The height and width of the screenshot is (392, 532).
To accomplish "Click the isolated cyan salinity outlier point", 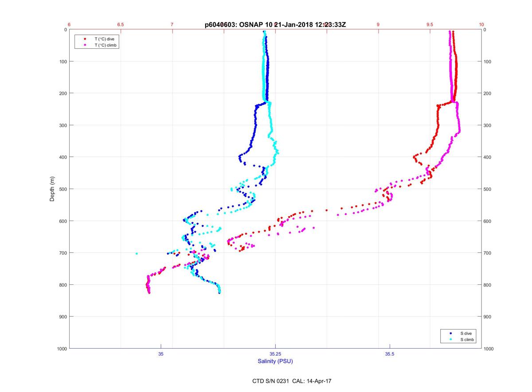I will 137,253.
